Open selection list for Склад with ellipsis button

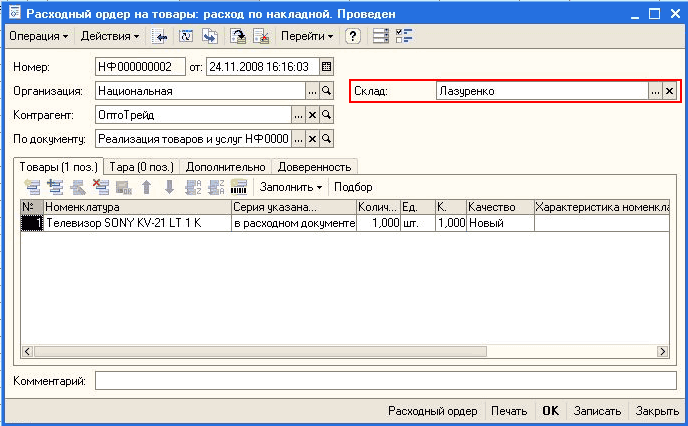(655, 91)
